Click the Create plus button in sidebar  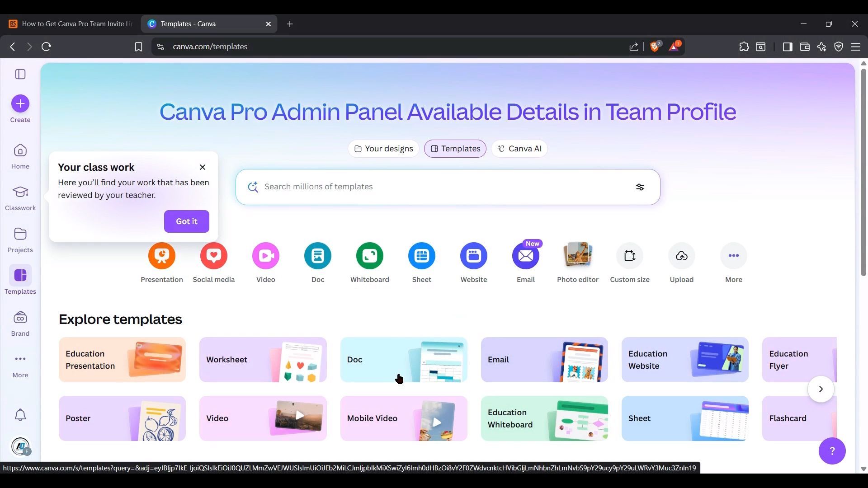[x=20, y=104]
